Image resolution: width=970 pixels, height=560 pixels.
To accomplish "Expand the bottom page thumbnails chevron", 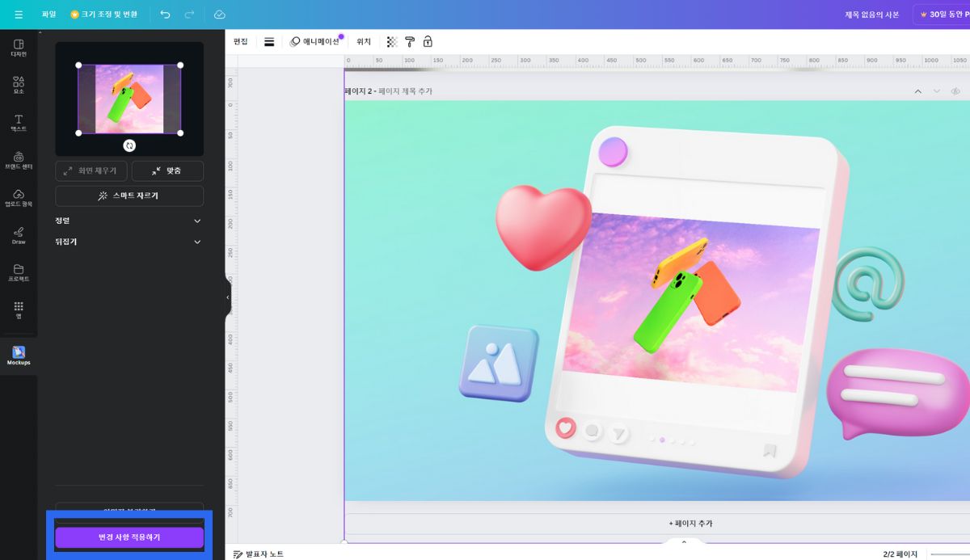I will coord(683,542).
